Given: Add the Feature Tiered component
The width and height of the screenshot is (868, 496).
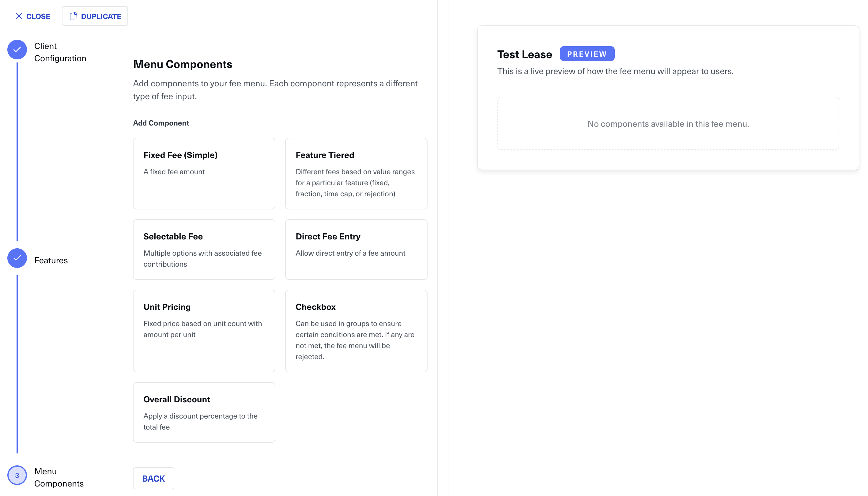Looking at the screenshot, I should pyautogui.click(x=356, y=173).
